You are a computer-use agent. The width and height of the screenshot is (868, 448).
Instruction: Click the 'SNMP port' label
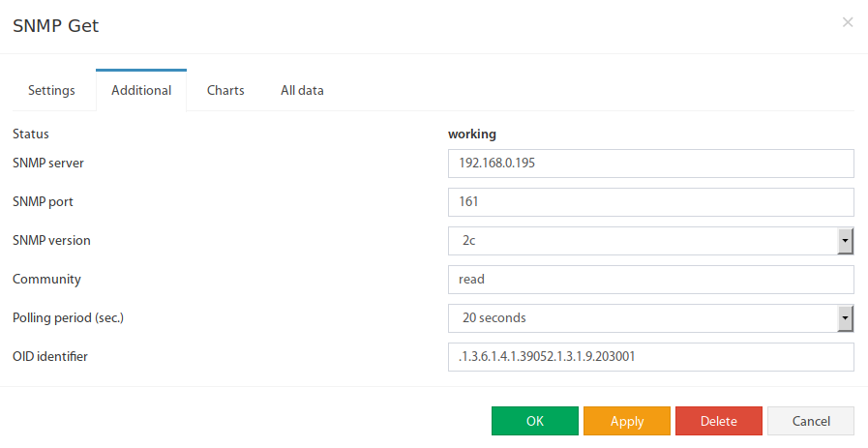(43, 201)
